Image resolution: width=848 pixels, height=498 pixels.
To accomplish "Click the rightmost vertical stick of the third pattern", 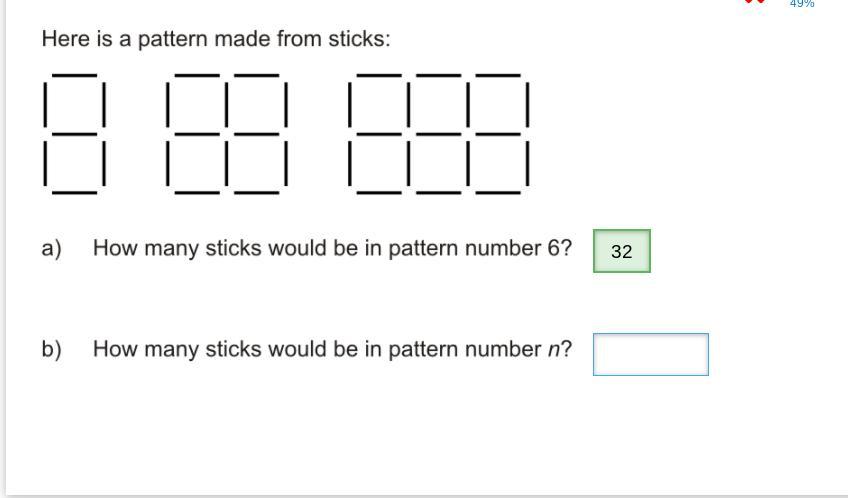I will pyautogui.click(x=527, y=104).
